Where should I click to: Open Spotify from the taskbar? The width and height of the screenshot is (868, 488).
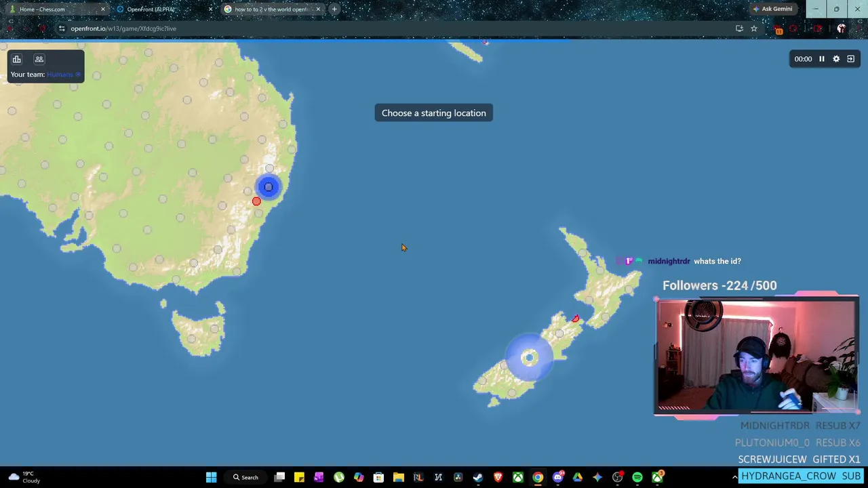637,477
